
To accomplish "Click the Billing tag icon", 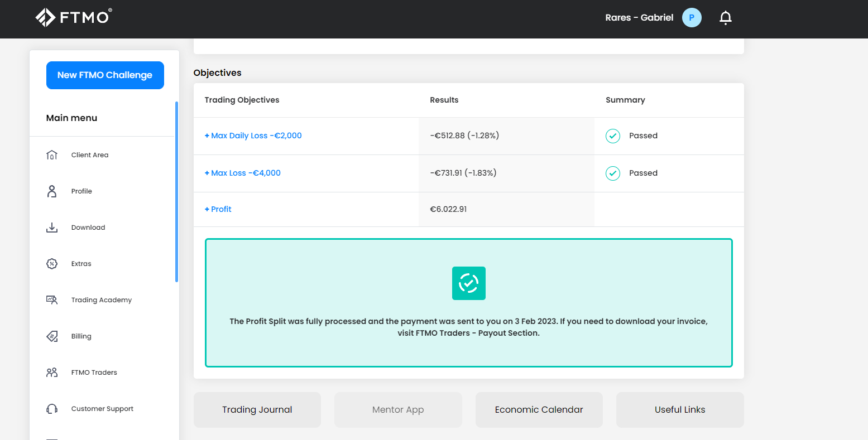I will point(52,336).
